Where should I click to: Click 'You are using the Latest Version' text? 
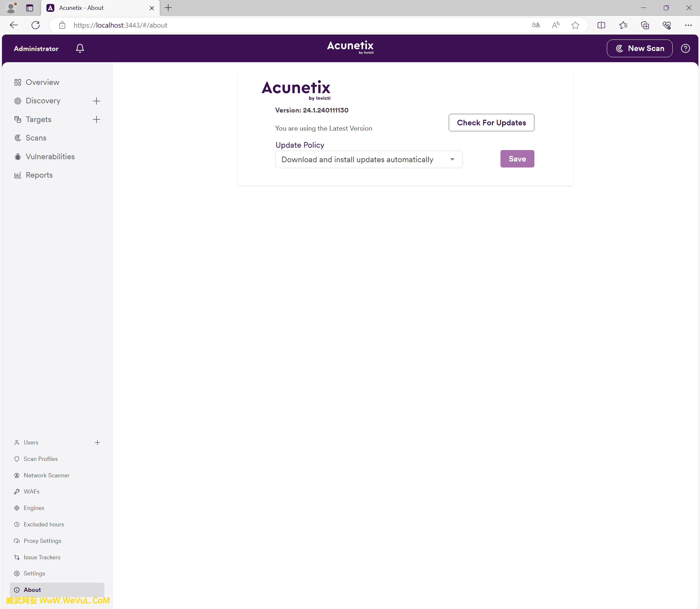point(323,128)
